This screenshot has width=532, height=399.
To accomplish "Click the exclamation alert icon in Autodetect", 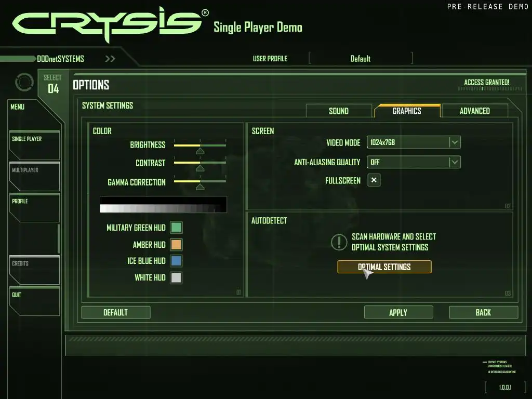I will 339,242.
